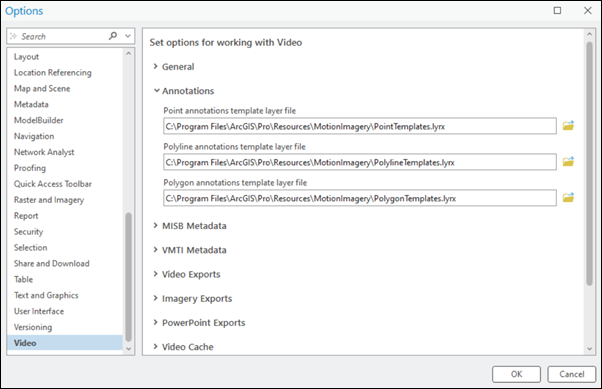Select Report category

[x=65, y=216]
